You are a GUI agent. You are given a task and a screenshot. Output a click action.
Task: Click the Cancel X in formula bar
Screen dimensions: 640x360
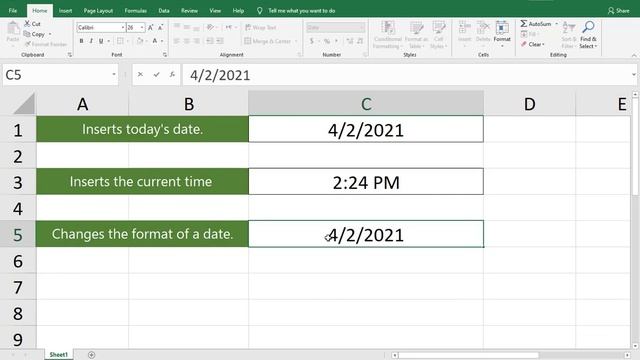(x=140, y=75)
